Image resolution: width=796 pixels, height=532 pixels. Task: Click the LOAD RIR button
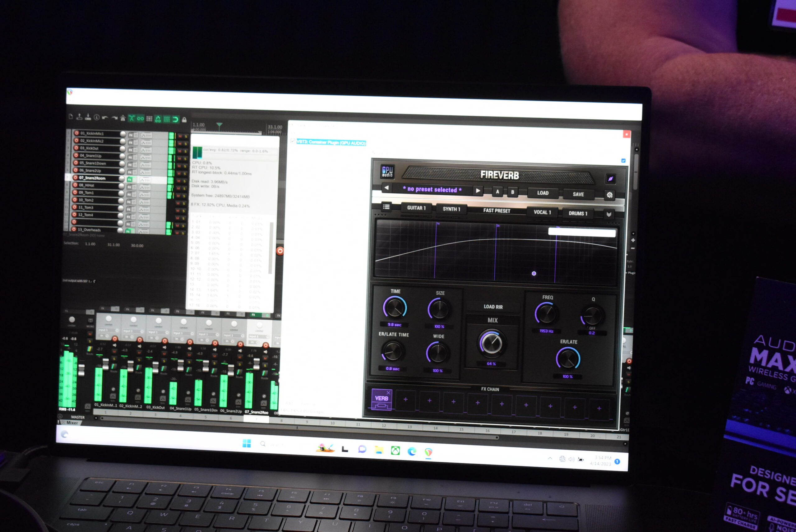point(493,307)
